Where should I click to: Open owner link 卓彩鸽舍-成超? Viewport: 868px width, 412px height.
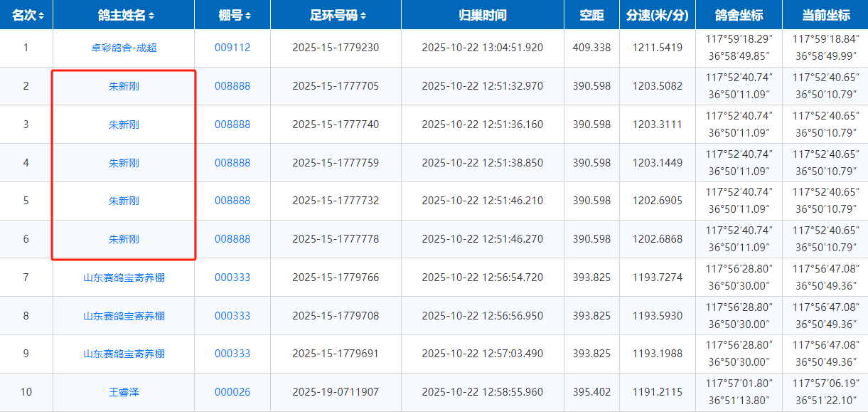pos(124,48)
